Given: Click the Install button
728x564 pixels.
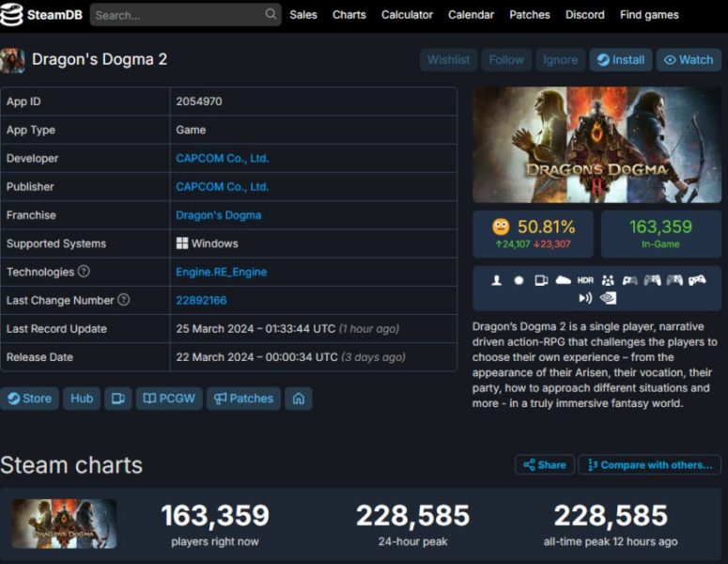Looking at the screenshot, I should coord(620,60).
